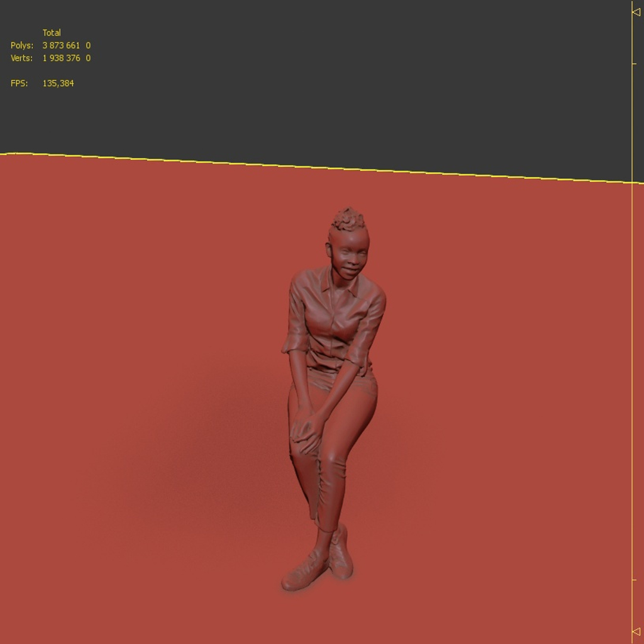Select the Polys count value 3 873 661
The width and height of the screenshot is (644, 644).
(x=61, y=45)
